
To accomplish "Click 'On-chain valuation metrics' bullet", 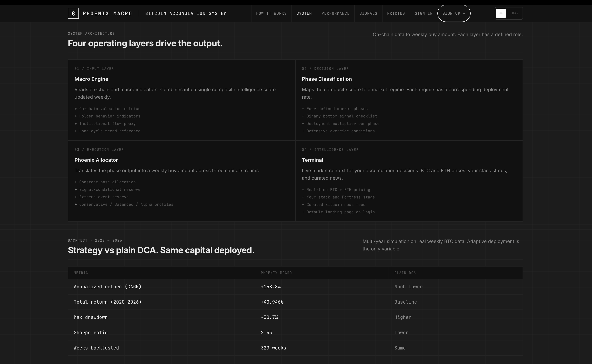I will pyautogui.click(x=107, y=109).
